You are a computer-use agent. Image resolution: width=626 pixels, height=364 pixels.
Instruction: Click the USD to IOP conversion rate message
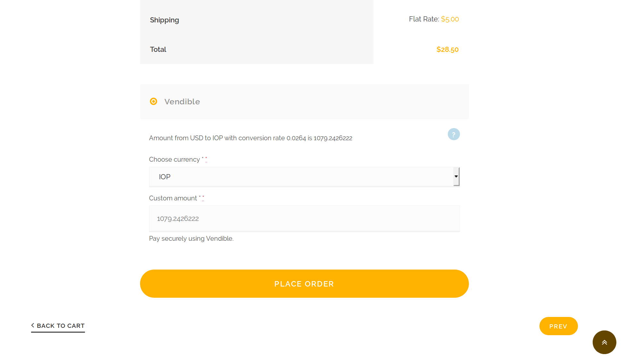(x=250, y=138)
